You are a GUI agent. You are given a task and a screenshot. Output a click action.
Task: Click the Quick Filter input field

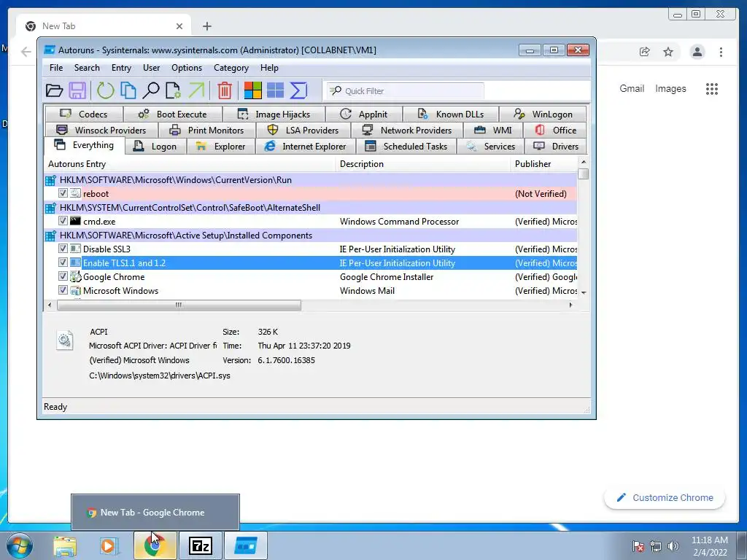(x=406, y=91)
